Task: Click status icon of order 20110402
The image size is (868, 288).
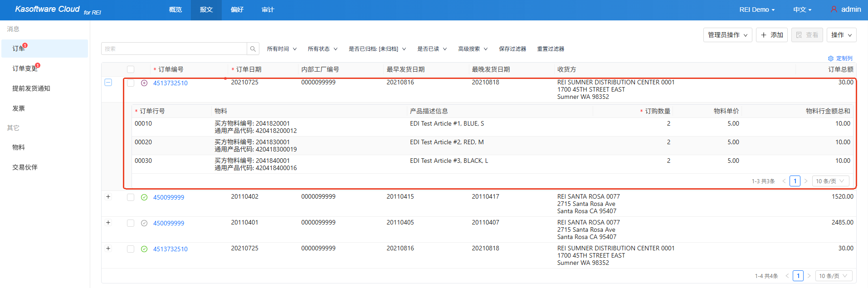Action: [x=144, y=197]
